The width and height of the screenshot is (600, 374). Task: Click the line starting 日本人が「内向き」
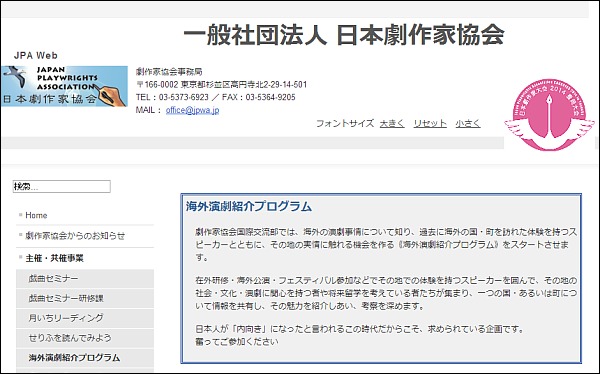359,329
